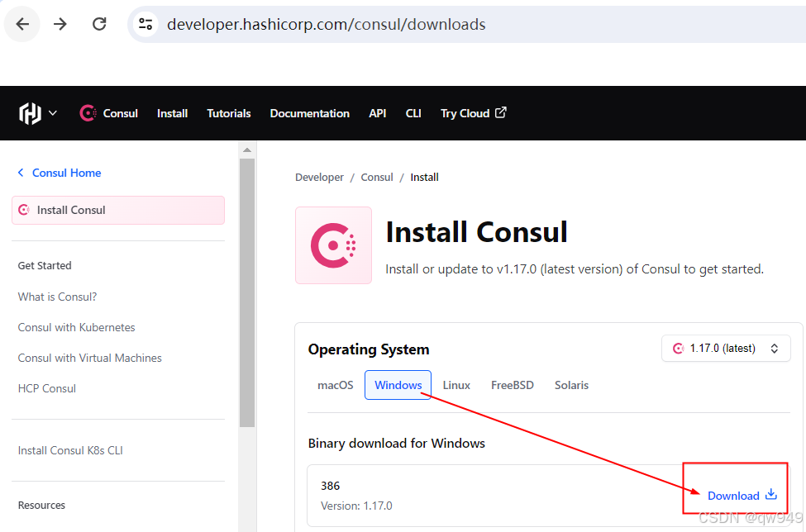Image resolution: width=806 pixels, height=532 pixels.
Task: Click the Consul icon inside version selector
Action: coord(678,348)
